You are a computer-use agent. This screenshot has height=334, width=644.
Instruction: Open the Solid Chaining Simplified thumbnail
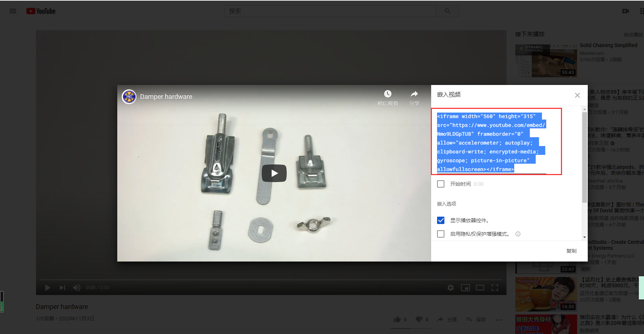click(x=546, y=61)
